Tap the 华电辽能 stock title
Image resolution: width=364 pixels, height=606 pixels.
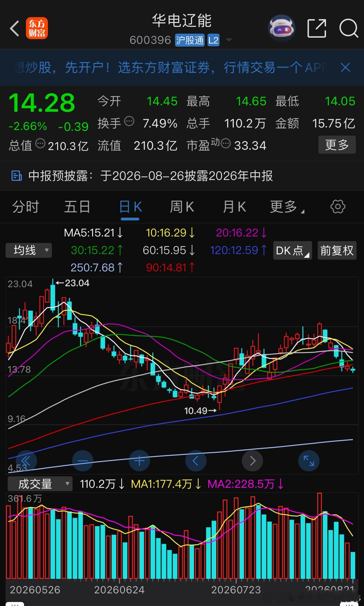(x=182, y=21)
